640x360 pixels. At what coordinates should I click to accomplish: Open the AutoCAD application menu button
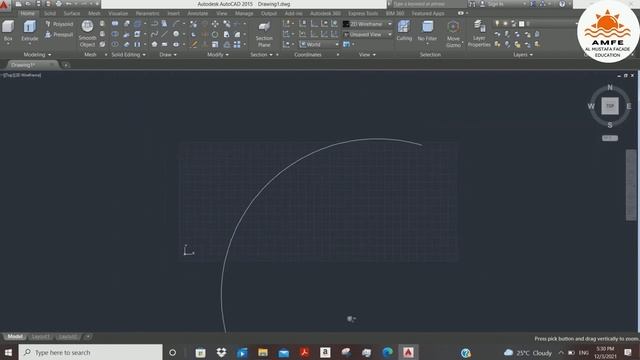[x=4, y=4]
